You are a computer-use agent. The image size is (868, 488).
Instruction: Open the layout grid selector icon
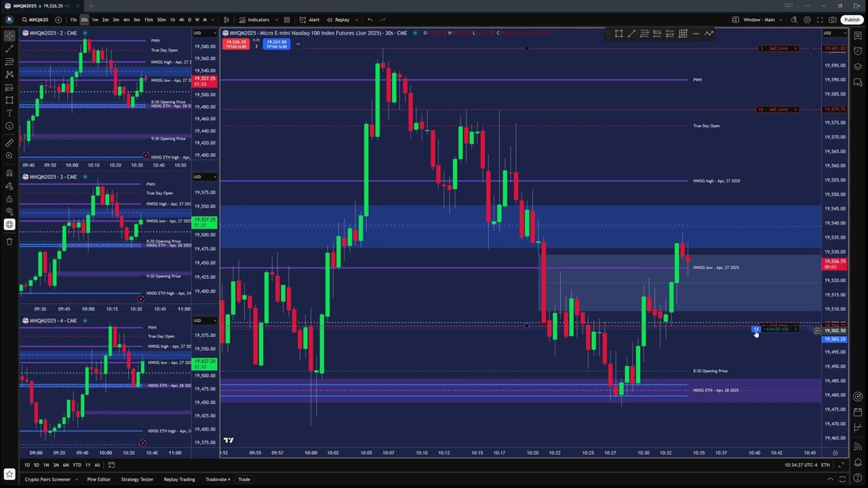pyautogui.click(x=287, y=20)
